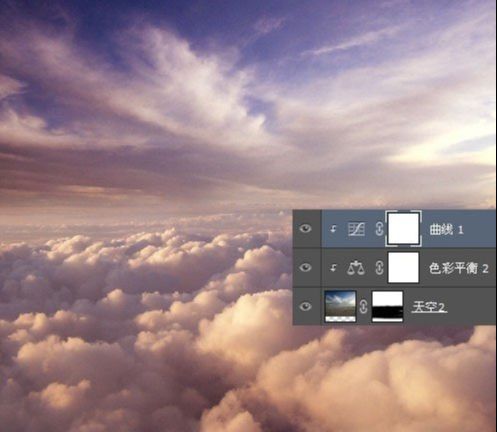Select the black-and-white mask of 天空2
The height and width of the screenshot is (432, 497).
click(x=387, y=306)
